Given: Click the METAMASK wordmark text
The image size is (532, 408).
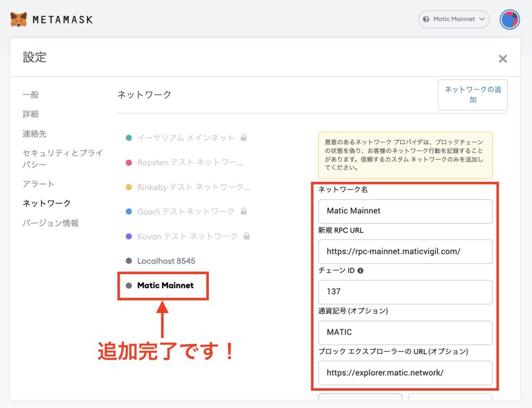Looking at the screenshot, I should coord(63,20).
